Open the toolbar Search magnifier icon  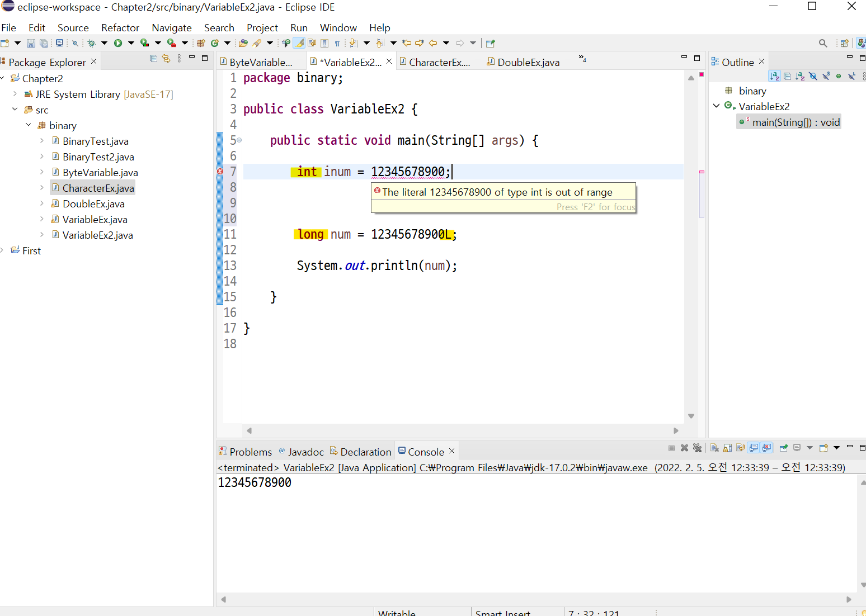823,43
